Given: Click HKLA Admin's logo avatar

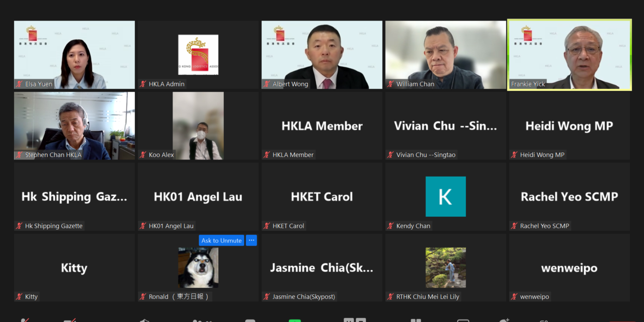Looking at the screenshot, I should point(198,54).
